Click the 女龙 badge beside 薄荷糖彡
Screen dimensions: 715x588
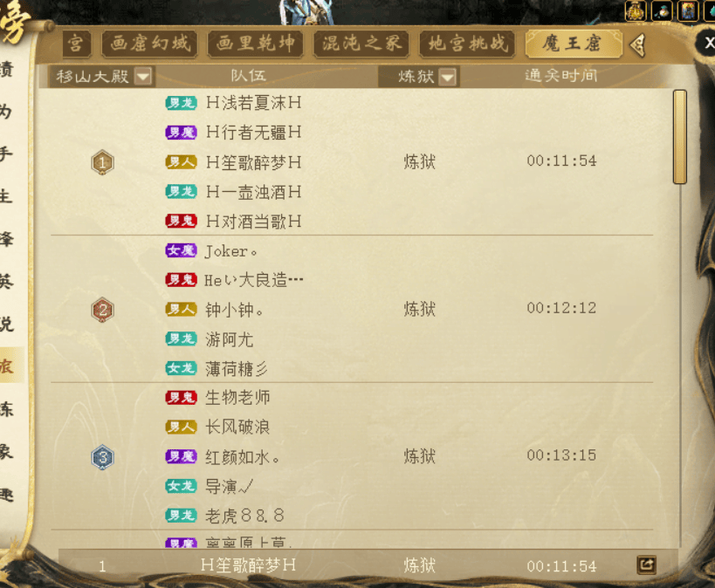[x=181, y=368]
